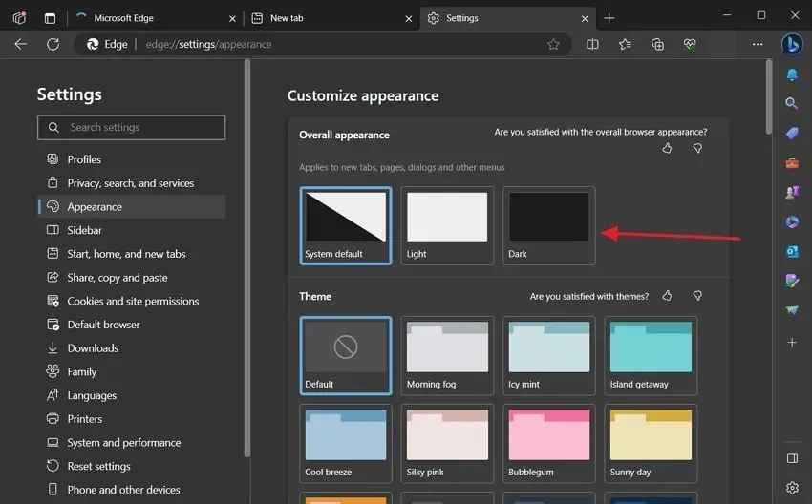
Task: Open Downloads settings section
Action: pos(132,348)
